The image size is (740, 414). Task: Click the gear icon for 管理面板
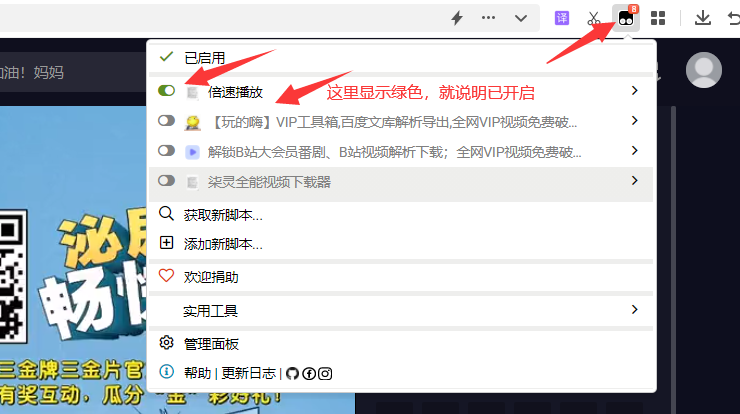point(166,343)
